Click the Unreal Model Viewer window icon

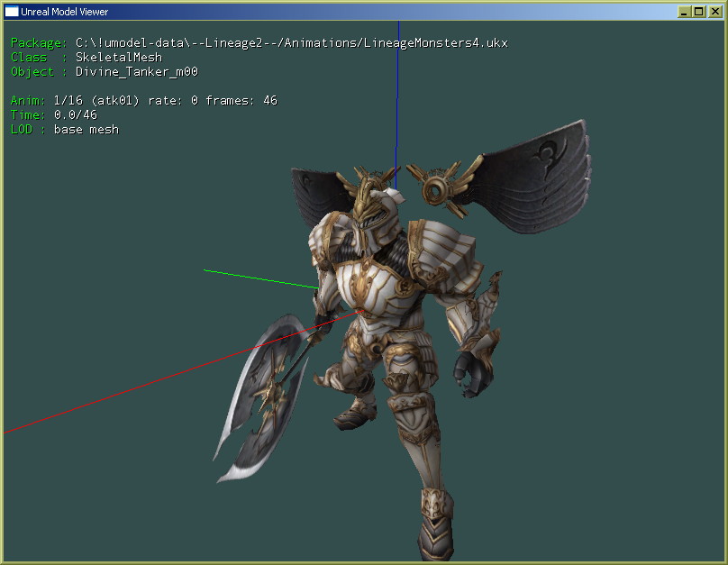point(12,12)
